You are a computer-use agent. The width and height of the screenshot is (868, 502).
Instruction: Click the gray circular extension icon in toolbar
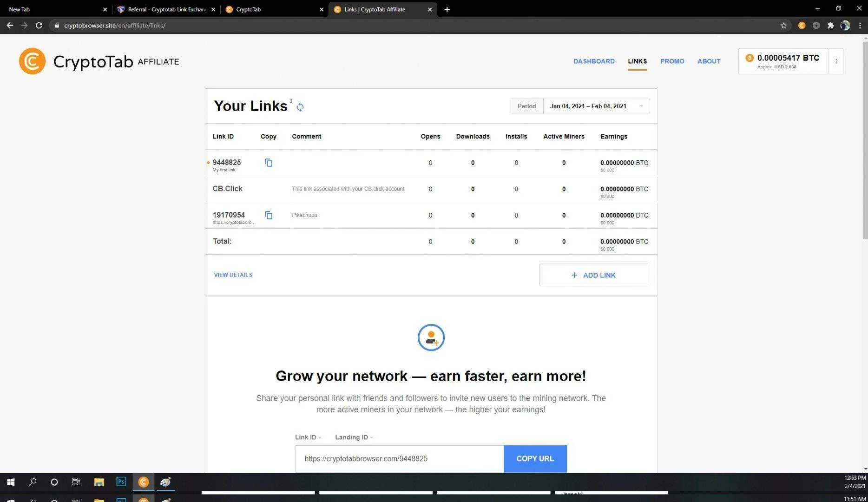(816, 26)
